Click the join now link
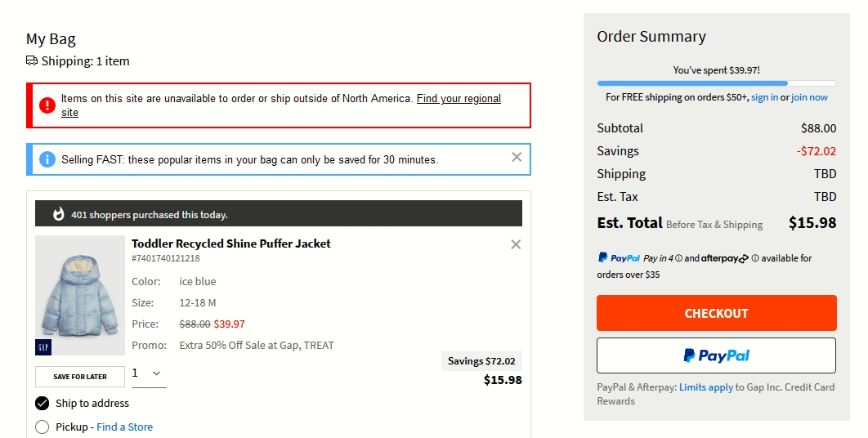This screenshot has width=868, height=438. 809,97
